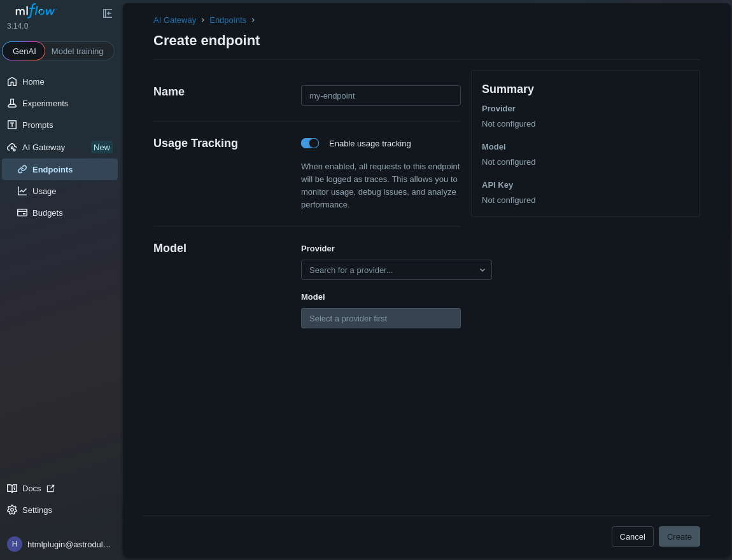Click the Cancel button
The height and width of the screenshot is (560, 732).
633,536
